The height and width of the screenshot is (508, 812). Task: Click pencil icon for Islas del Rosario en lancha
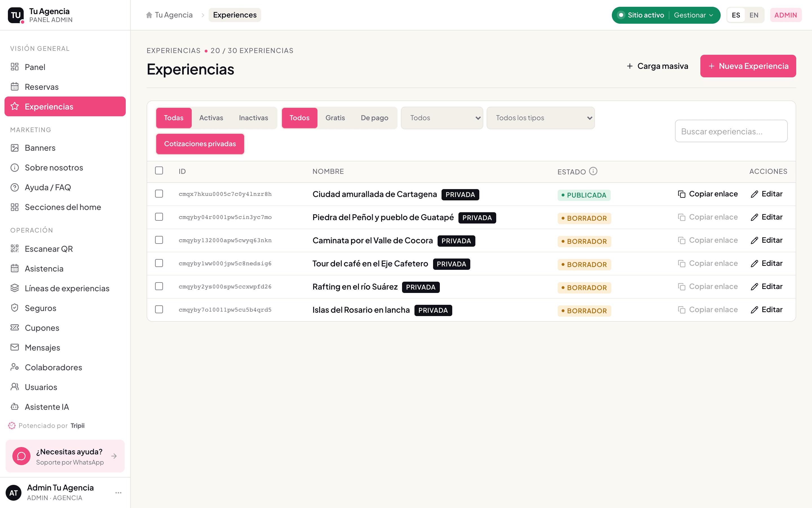(754, 310)
